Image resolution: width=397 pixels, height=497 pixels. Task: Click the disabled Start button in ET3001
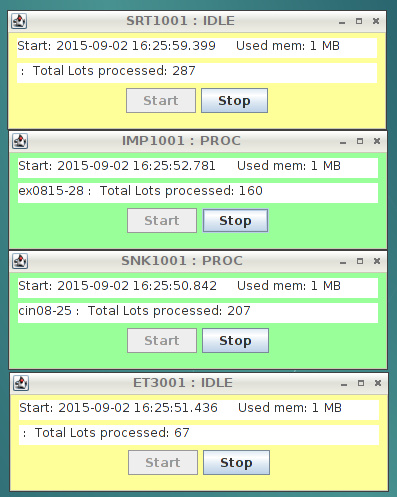[163, 463]
